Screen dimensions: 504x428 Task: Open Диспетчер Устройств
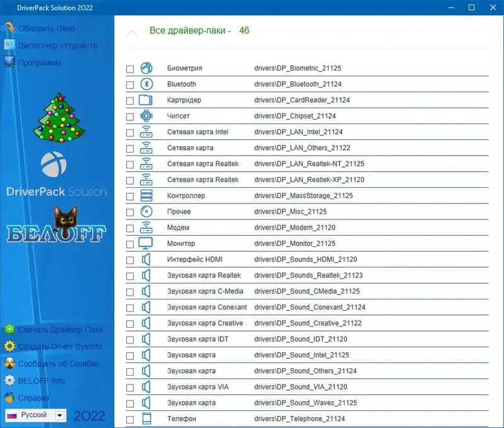(x=58, y=45)
